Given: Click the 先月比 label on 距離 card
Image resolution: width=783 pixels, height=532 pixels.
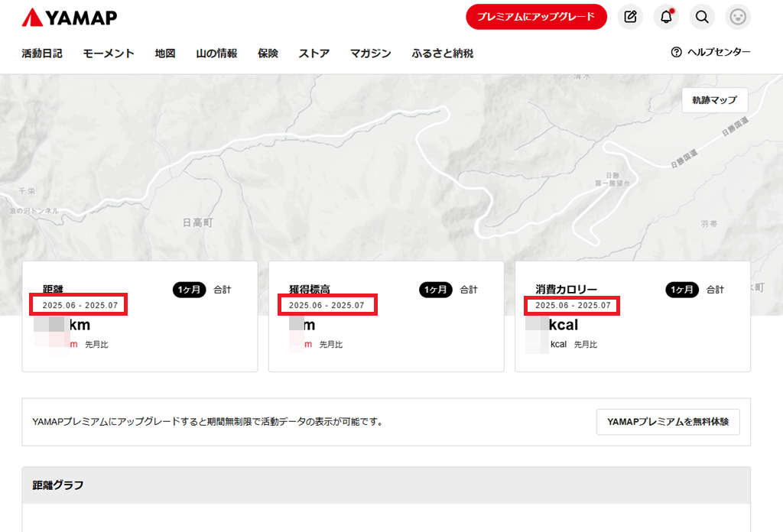Looking at the screenshot, I should (96, 345).
